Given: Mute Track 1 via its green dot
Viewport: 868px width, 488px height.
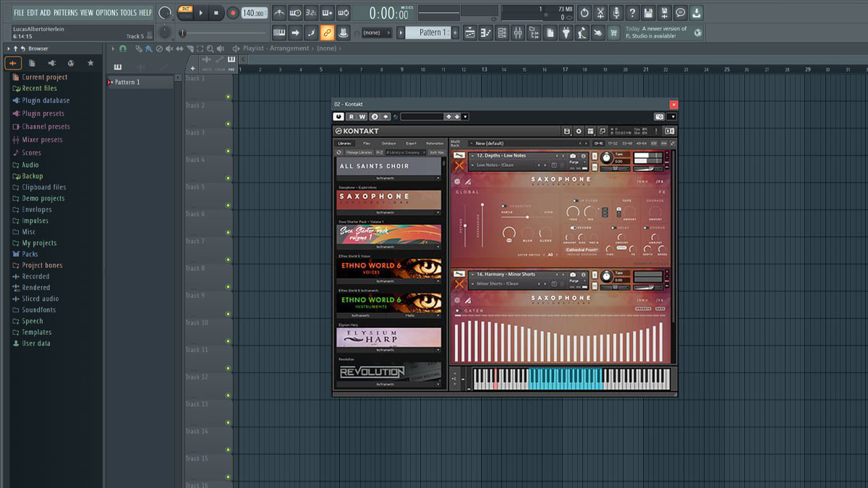Looking at the screenshot, I should [x=228, y=97].
